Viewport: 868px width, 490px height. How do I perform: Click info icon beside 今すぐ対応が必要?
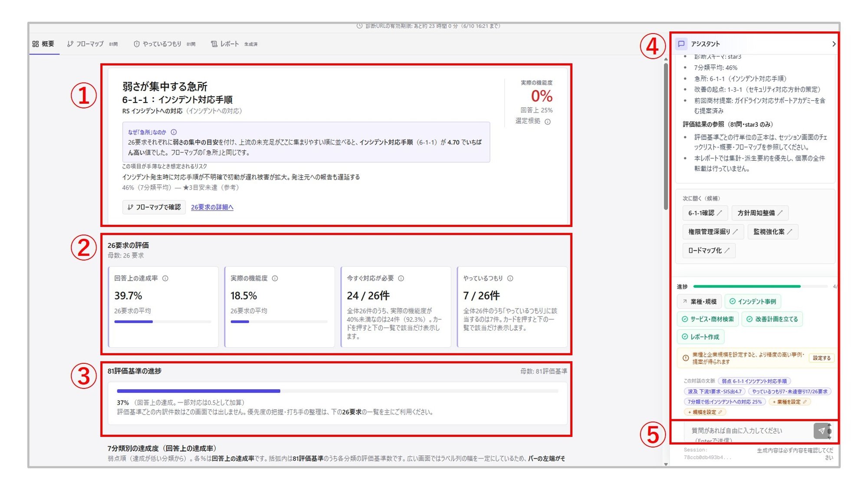[401, 278]
